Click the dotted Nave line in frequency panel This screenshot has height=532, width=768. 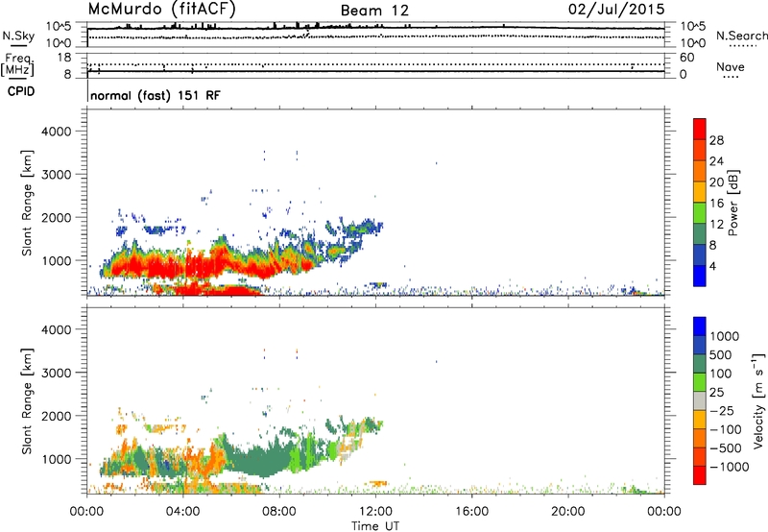[375, 64]
